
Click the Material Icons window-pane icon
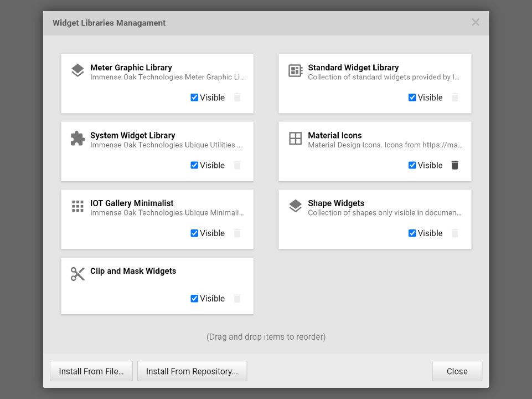(295, 138)
